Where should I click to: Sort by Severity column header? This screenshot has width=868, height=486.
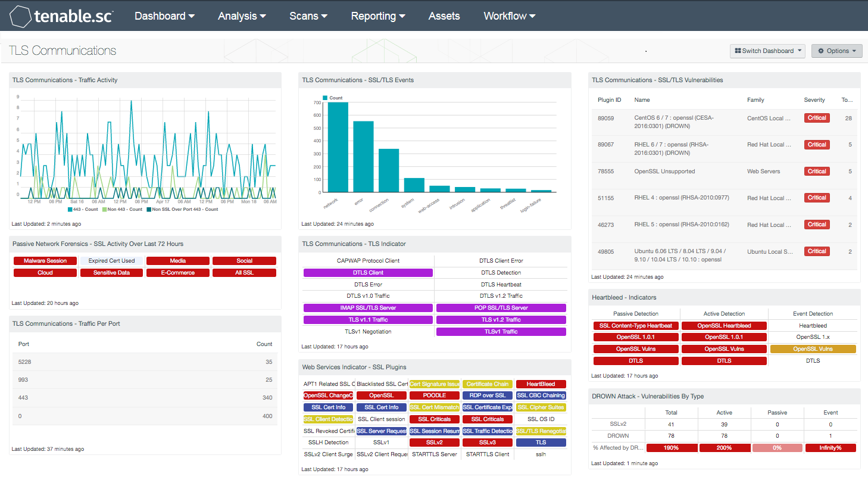(814, 100)
